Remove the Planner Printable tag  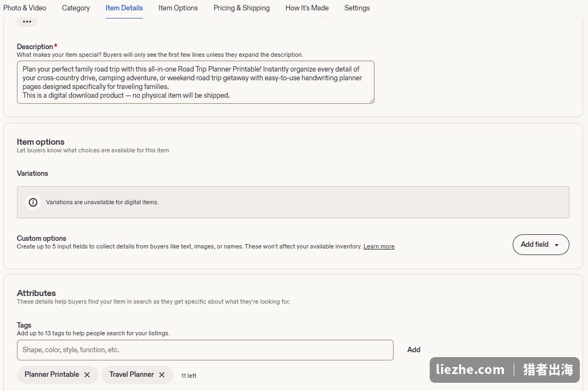(87, 375)
